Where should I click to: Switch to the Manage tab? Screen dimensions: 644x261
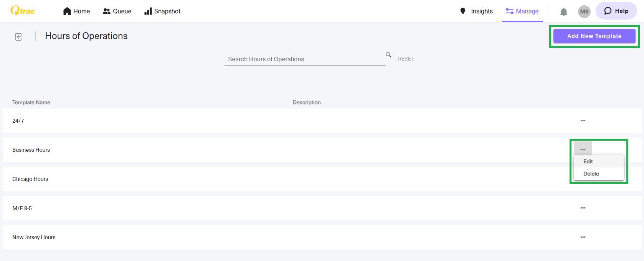[522, 11]
